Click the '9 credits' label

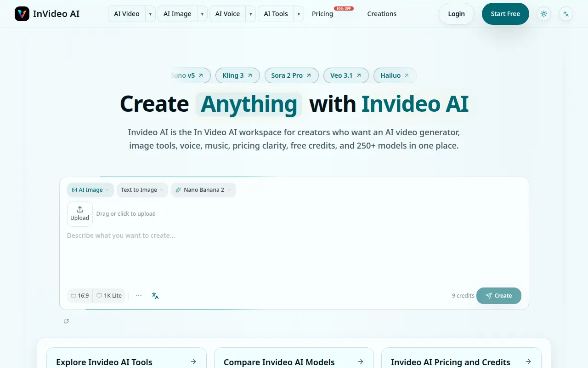(x=463, y=296)
